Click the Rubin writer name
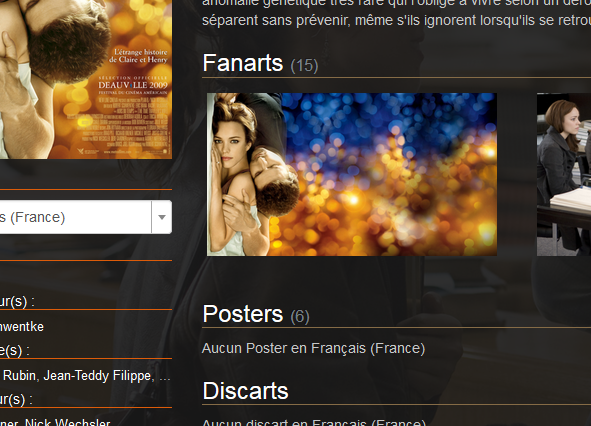This screenshot has height=426, width=591. coord(20,375)
